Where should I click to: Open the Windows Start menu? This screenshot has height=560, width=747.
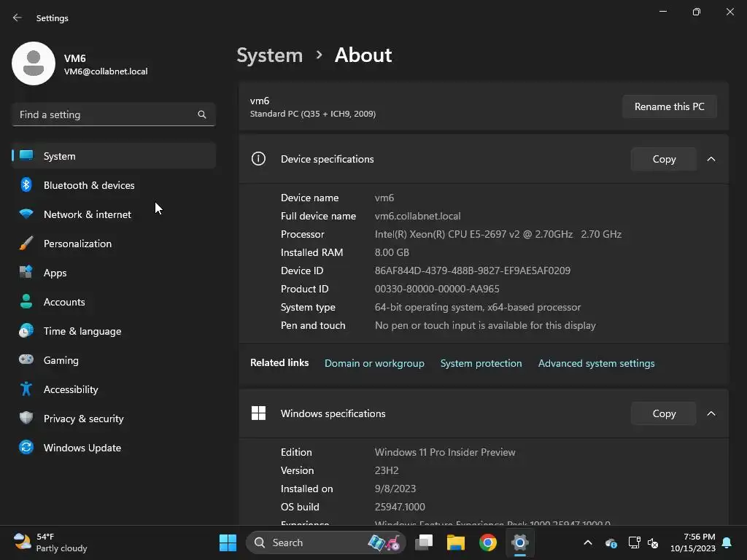point(228,542)
